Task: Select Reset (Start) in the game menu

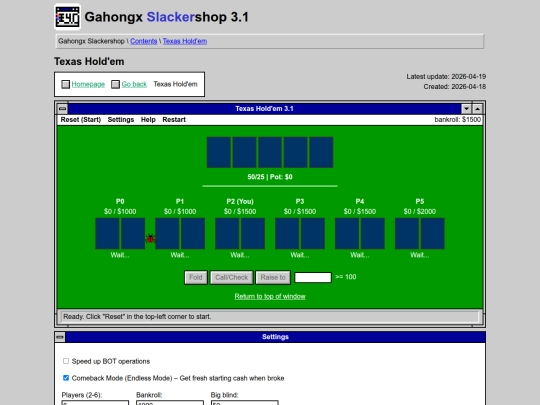Action: (81, 120)
